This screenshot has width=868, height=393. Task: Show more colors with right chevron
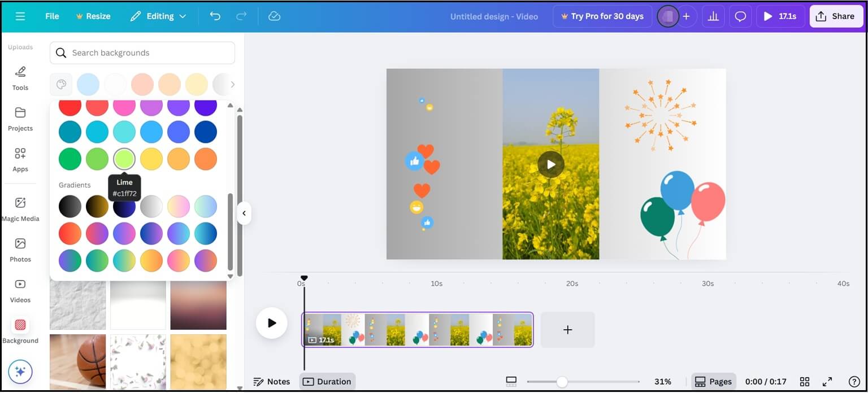pos(232,84)
